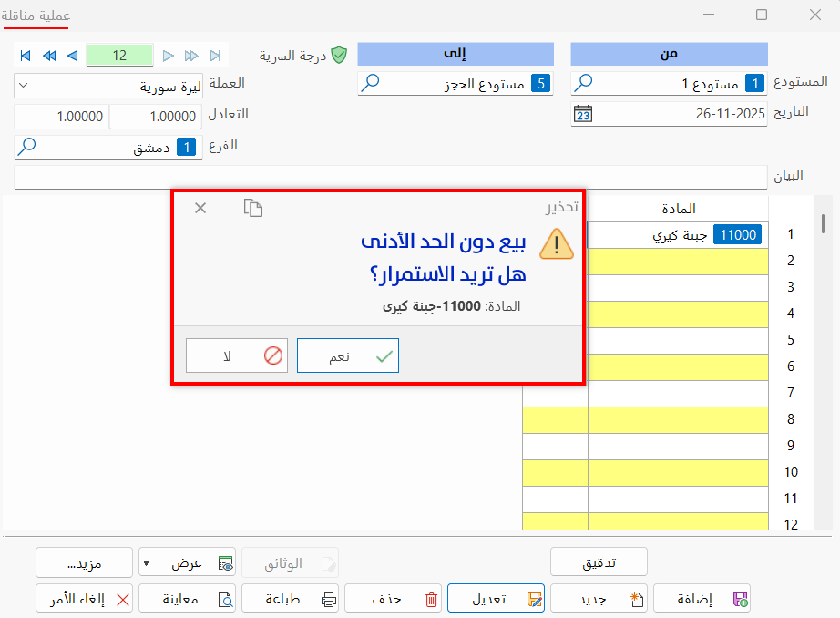Select the عملية مناقلة tab
840x618 pixels.
(36, 15)
